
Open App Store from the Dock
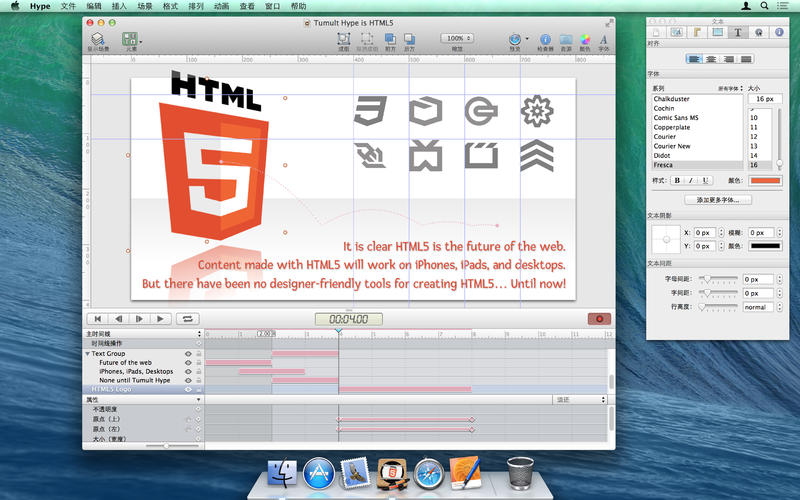tap(319, 473)
